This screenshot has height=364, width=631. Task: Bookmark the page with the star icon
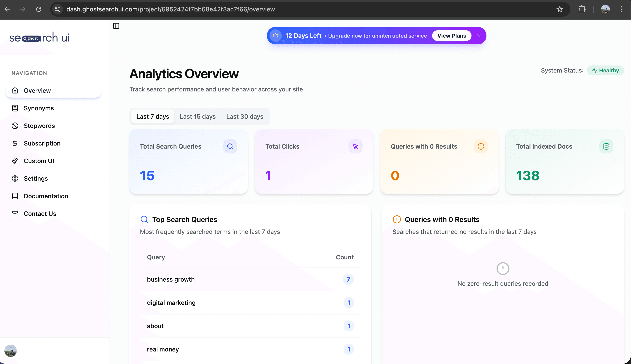pos(560,9)
